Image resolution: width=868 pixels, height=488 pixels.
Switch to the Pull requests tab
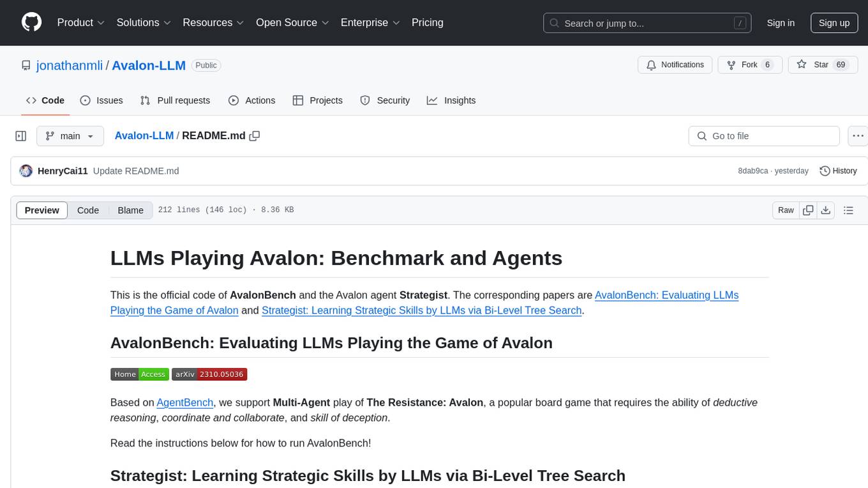[175, 100]
